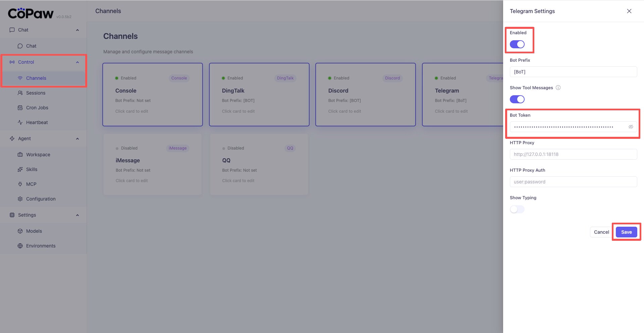
Task: Open the Configuration page
Action: [44, 199]
